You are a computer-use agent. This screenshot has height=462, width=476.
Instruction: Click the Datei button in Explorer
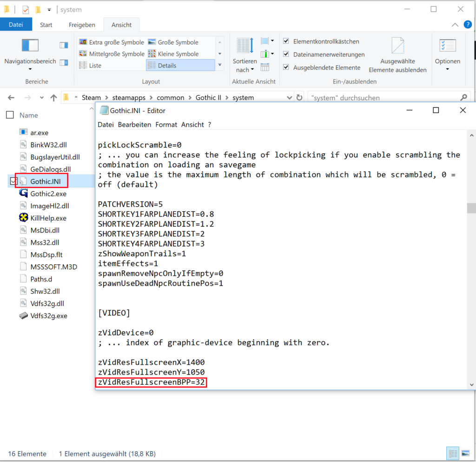click(16, 25)
